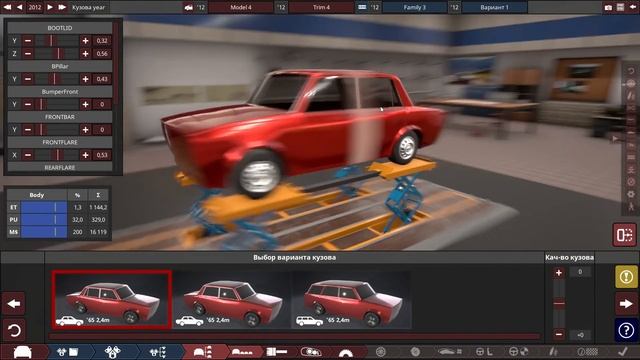The width and height of the screenshot is (640, 360).
Task: Reset changes with circular arrow button
Action: 14,330
